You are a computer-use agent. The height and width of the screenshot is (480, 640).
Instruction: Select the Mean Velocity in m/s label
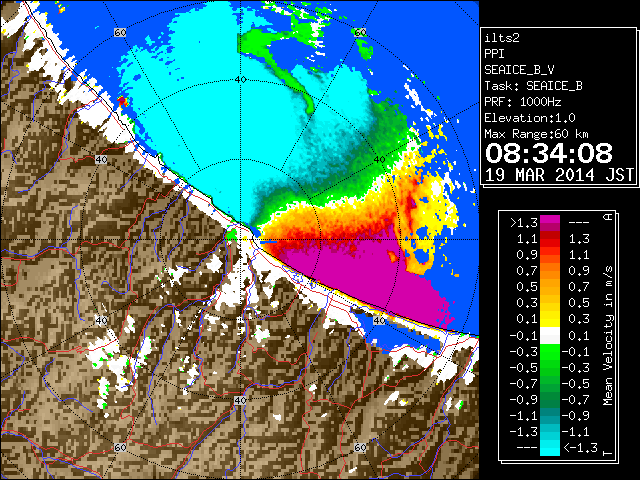pos(608,336)
